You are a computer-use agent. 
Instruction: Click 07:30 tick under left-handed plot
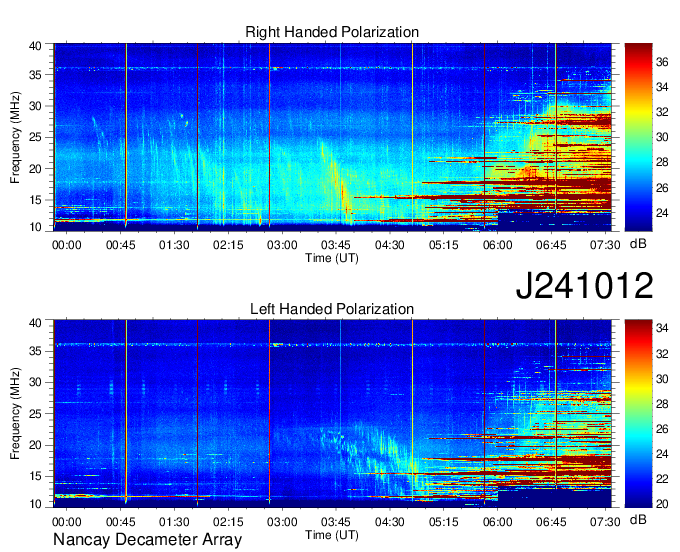coord(605,522)
